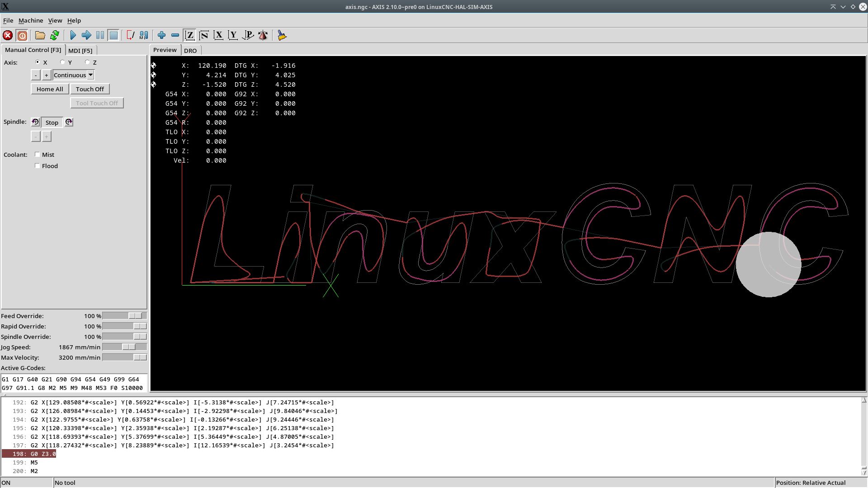The width and height of the screenshot is (868, 488).
Task: Open the window menu icon in the title bar
Action: pyautogui.click(x=5, y=7)
